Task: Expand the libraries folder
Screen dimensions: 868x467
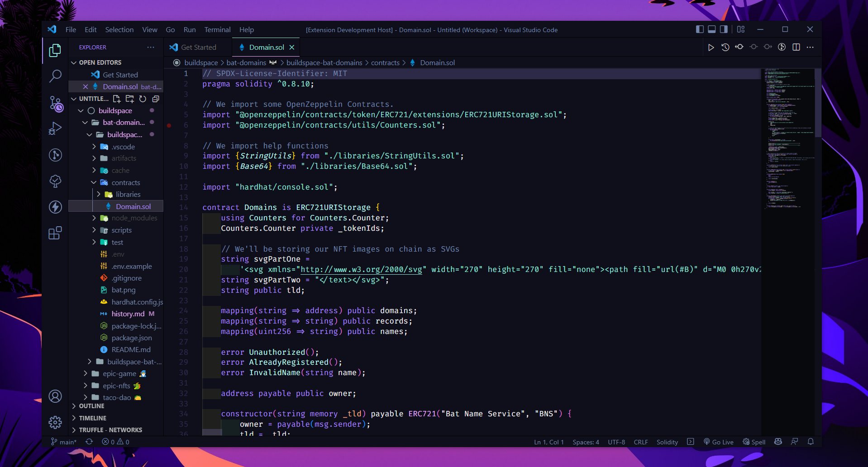Action: click(116, 194)
